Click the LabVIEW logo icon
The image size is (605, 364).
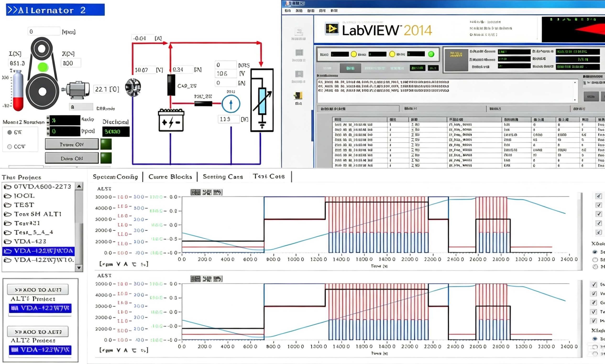click(x=332, y=29)
